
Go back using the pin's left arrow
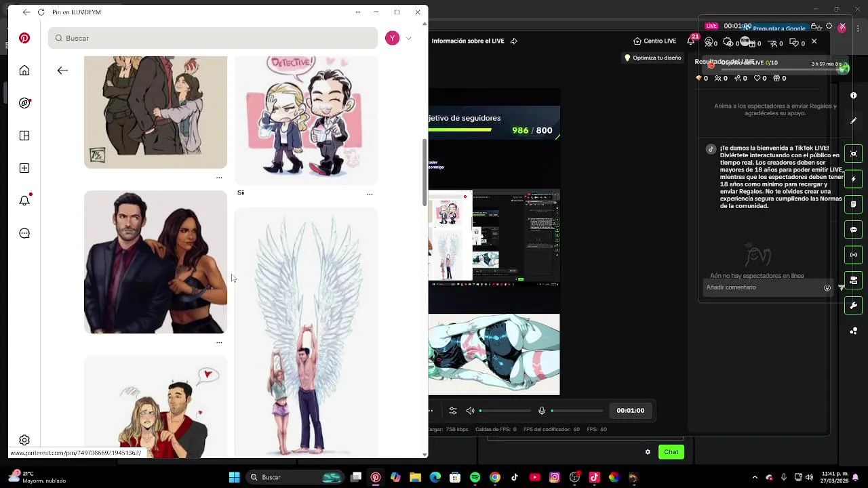click(x=62, y=70)
